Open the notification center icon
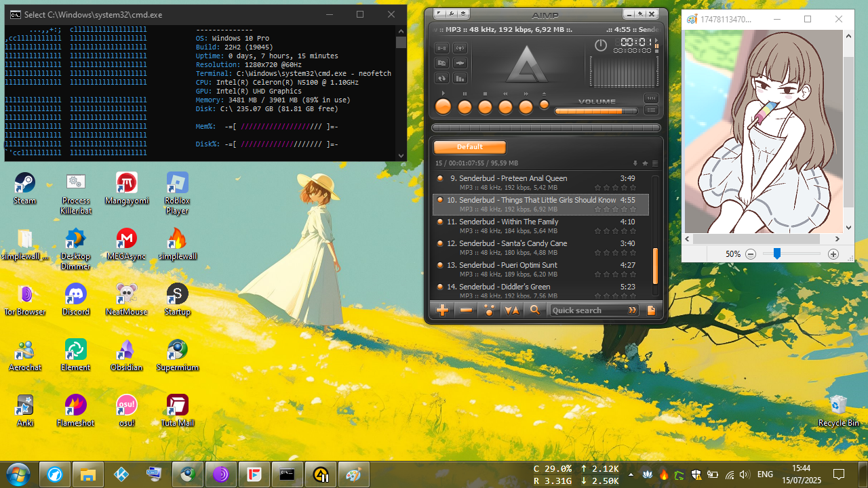Image resolution: width=868 pixels, height=488 pixels. tap(839, 474)
